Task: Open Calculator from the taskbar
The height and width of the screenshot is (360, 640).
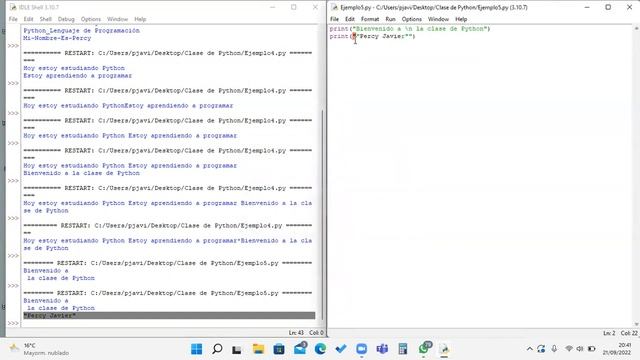Action: point(403,349)
